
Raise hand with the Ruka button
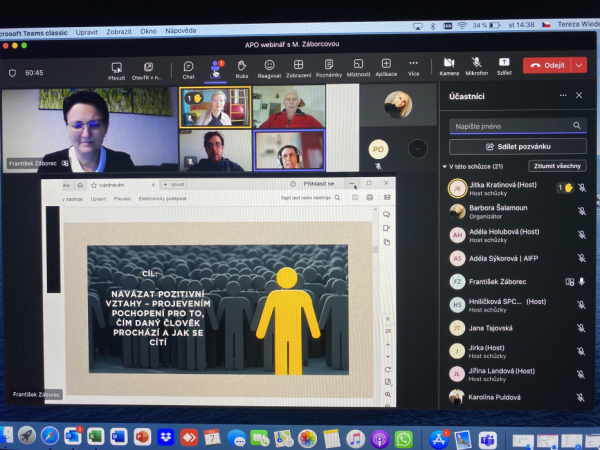point(241,68)
